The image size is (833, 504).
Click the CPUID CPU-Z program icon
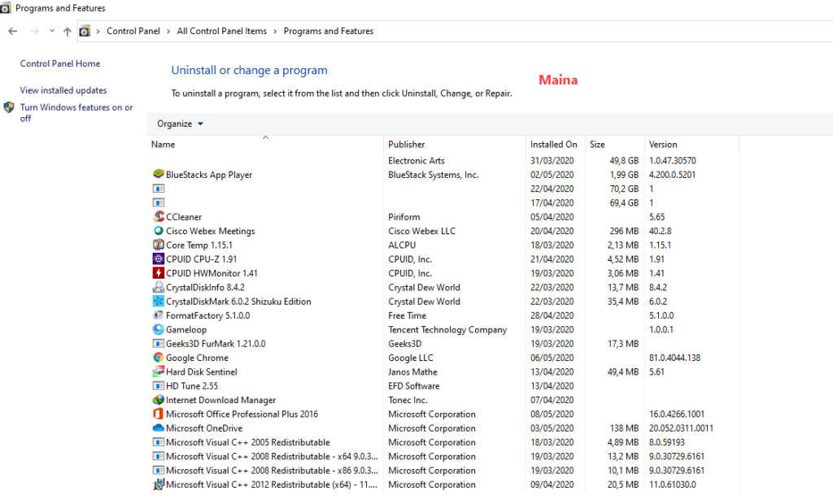tap(158, 259)
